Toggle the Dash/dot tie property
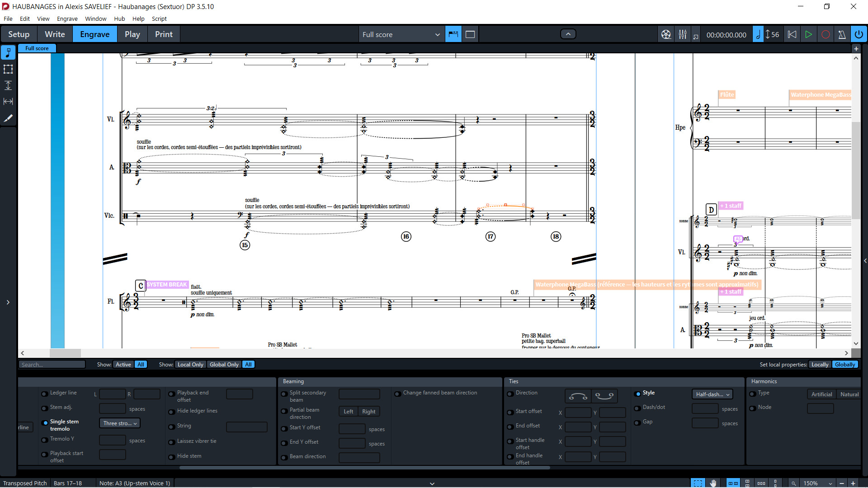The image size is (868, 488). pyautogui.click(x=637, y=408)
